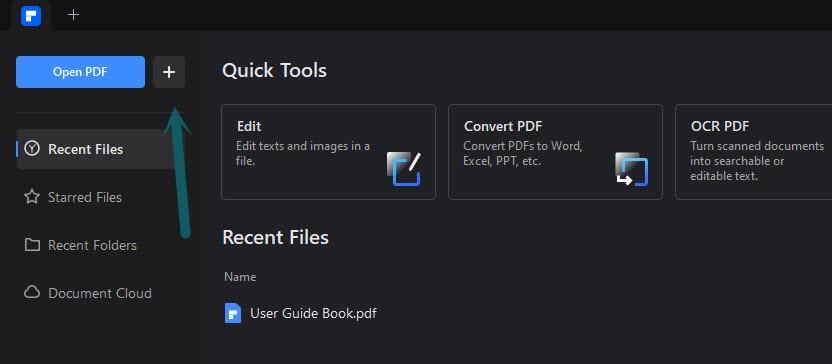The image size is (832, 364).
Task: Click the Edit pencil icon
Action: tap(404, 169)
